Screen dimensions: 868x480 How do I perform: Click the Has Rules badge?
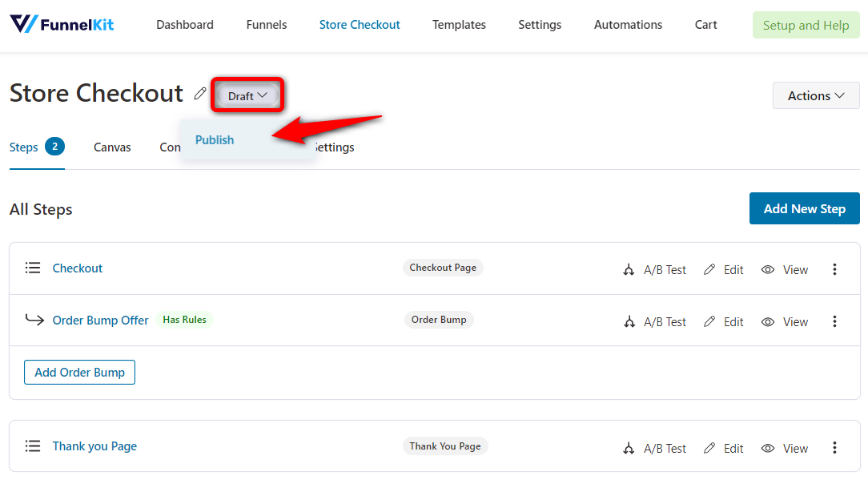point(184,320)
